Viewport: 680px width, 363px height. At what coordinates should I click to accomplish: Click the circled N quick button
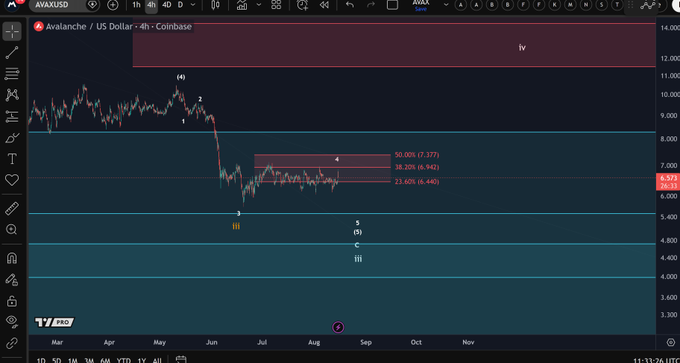point(585,5)
